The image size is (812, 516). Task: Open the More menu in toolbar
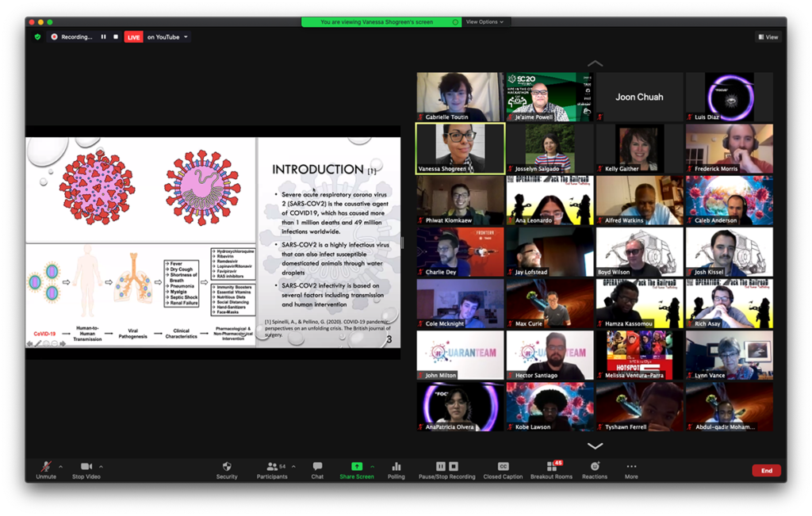pos(631,467)
